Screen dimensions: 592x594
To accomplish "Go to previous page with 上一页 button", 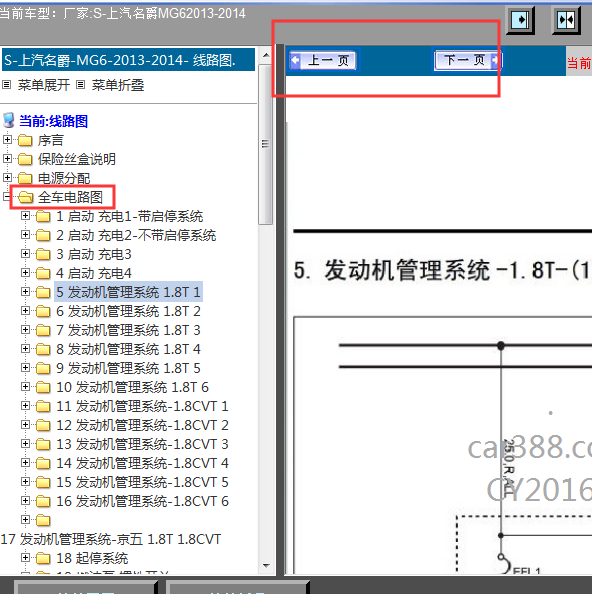I will [x=323, y=60].
